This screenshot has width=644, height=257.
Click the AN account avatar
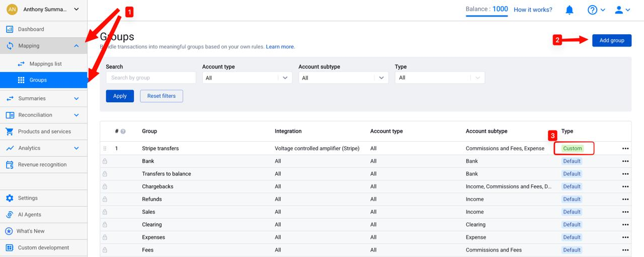click(x=12, y=10)
